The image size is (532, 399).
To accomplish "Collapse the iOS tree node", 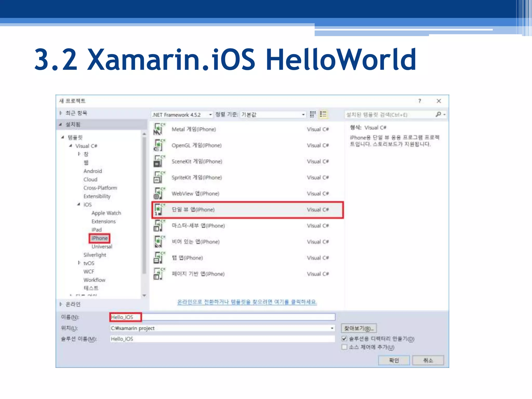I will [x=78, y=204].
